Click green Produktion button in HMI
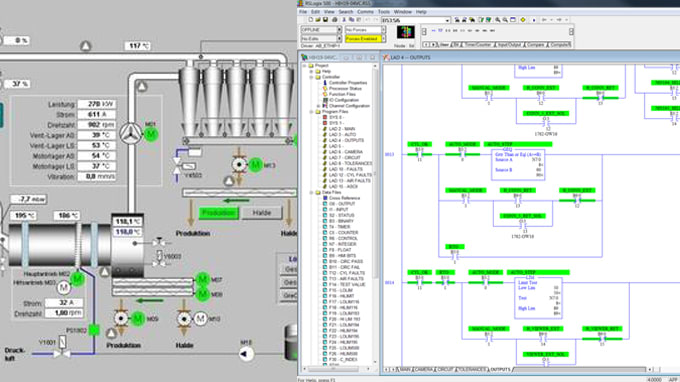The image size is (680, 382). pyautogui.click(x=219, y=213)
